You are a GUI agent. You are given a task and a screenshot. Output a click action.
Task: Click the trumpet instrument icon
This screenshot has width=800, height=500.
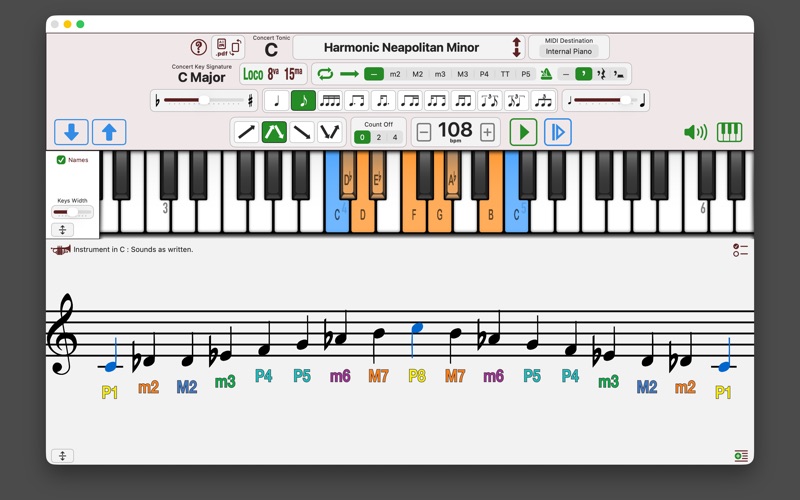coord(61,250)
